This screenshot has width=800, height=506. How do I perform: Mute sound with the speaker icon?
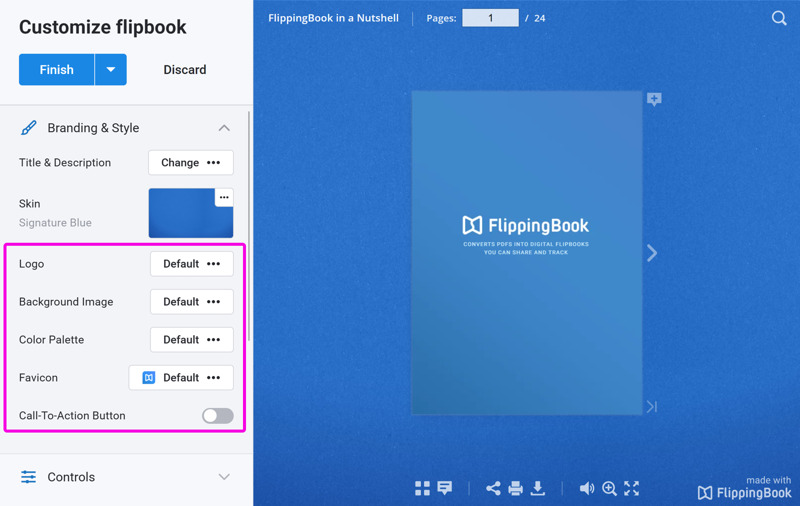click(x=587, y=488)
